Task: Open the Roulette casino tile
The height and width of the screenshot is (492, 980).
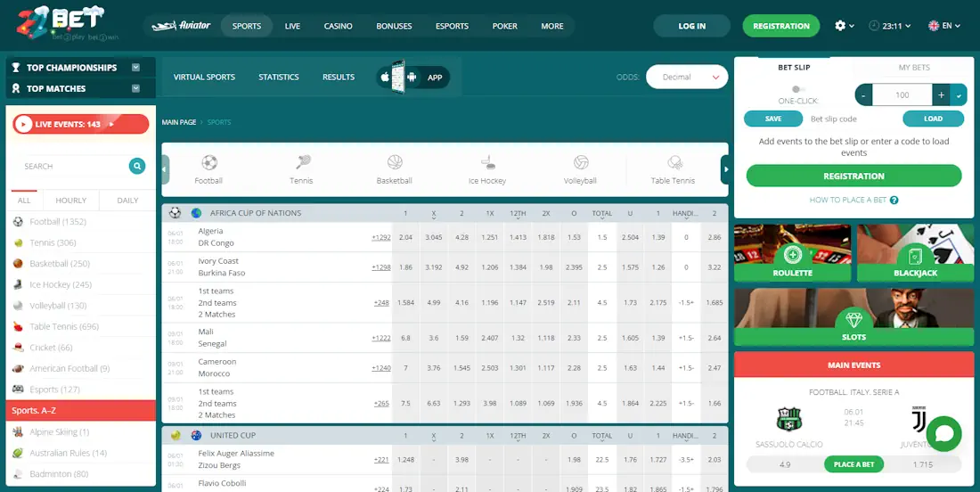Action: [793, 253]
